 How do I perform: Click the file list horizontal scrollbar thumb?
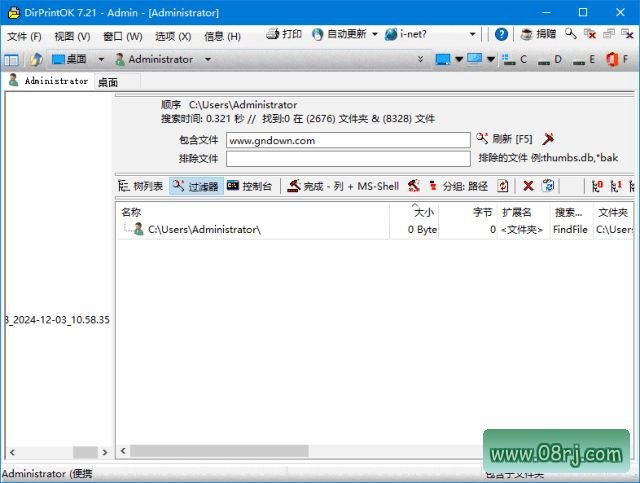coord(219,451)
